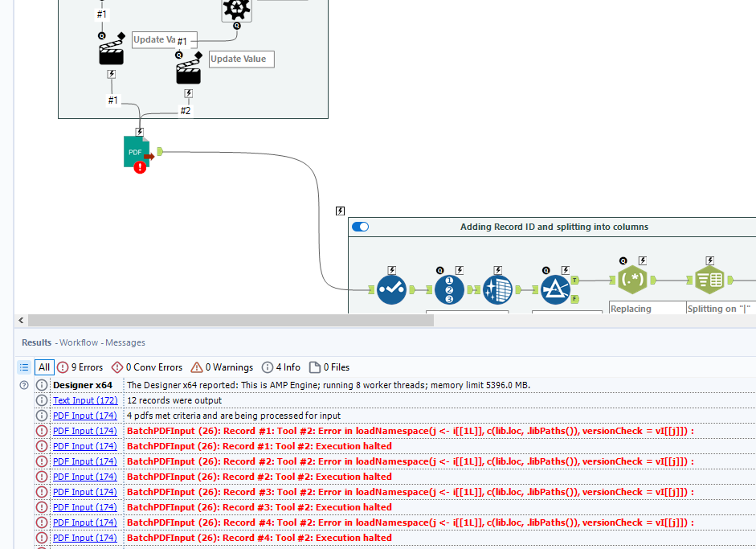Screen dimensions: 756x549
Task: Select the Text to Columns tool
Action: [x=709, y=281]
